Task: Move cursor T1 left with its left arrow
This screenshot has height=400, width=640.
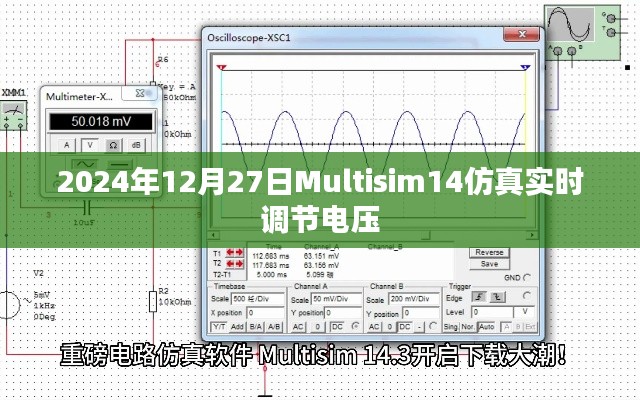Action: pos(230,253)
